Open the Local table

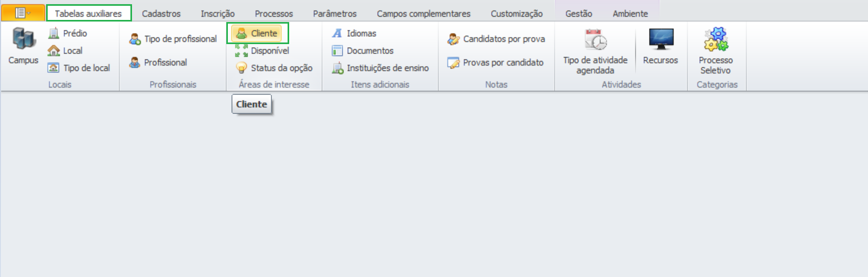(x=73, y=51)
